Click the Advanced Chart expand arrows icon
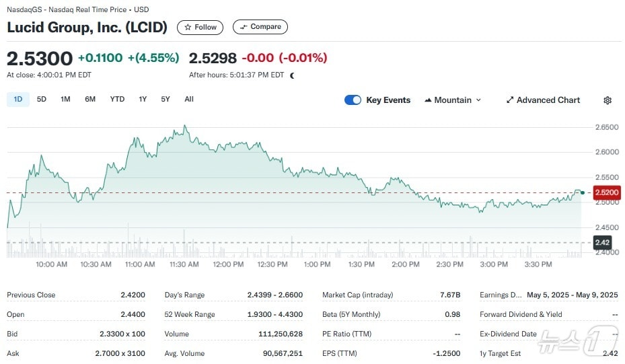The image size is (625, 364). click(x=510, y=100)
